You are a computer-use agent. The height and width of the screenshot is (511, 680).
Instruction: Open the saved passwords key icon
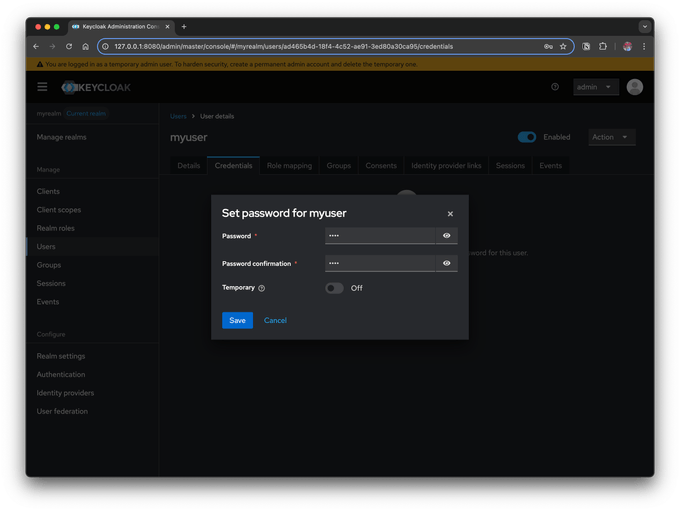(548, 46)
